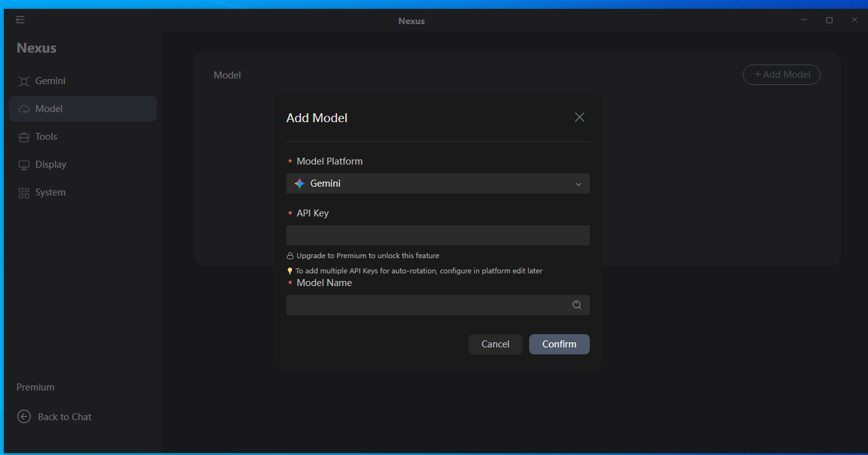This screenshot has width=868, height=455.
Task: Open the Model section via its cloud icon
Action: (x=23, y=108)
